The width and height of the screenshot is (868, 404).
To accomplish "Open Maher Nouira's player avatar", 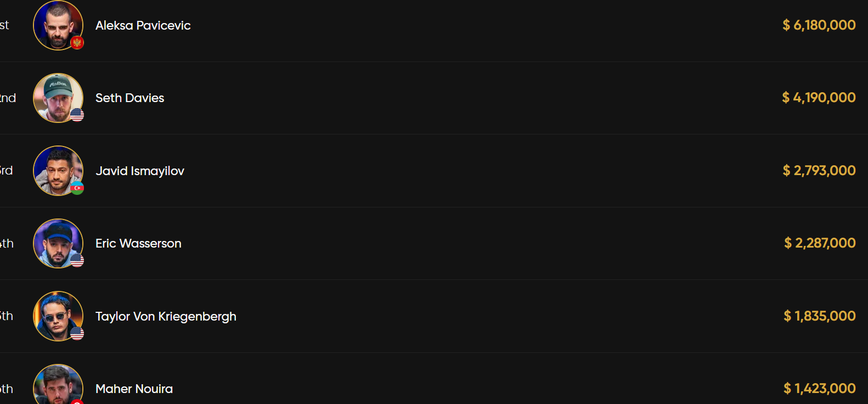I will pos(57,386).
